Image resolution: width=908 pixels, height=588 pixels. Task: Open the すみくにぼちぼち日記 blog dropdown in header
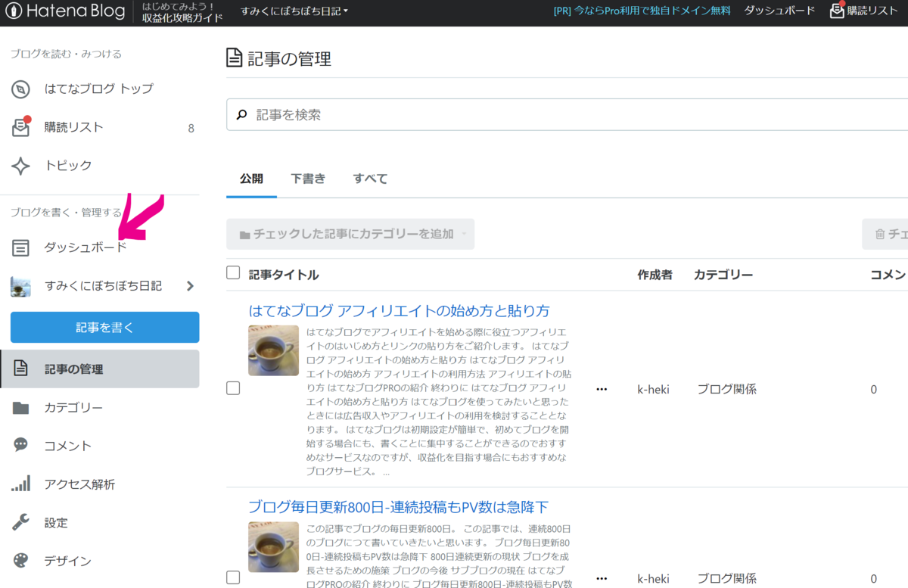[x=294, y=11]
